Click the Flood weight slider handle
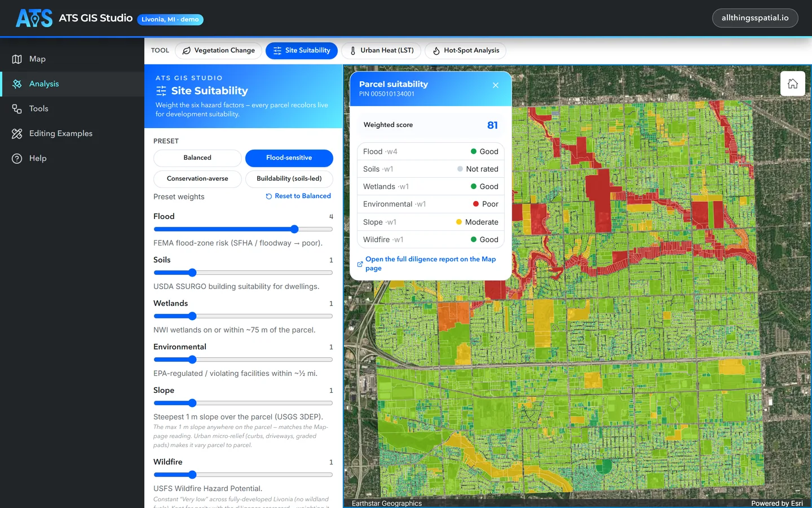The width and height of the screenshot is (812, 508). click(294, 229)
